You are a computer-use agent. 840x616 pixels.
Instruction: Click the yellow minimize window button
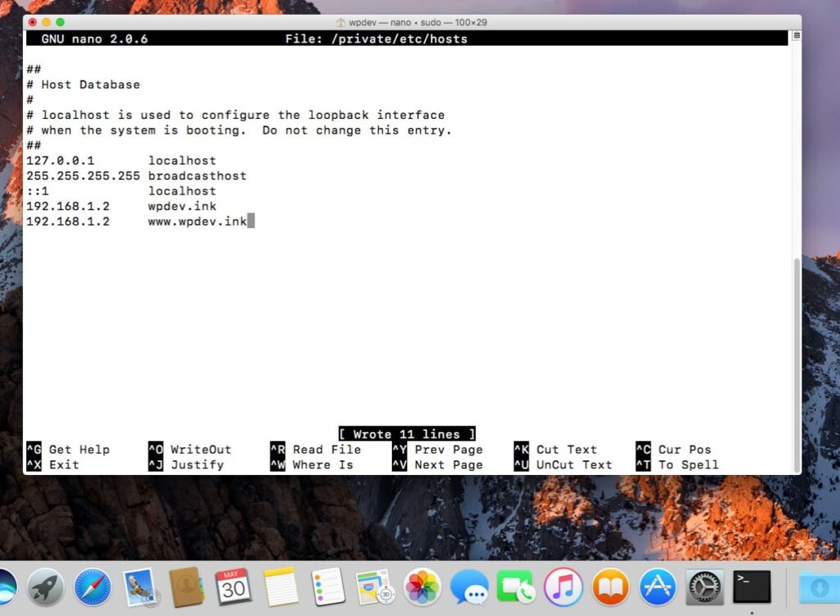click(46, 22)
